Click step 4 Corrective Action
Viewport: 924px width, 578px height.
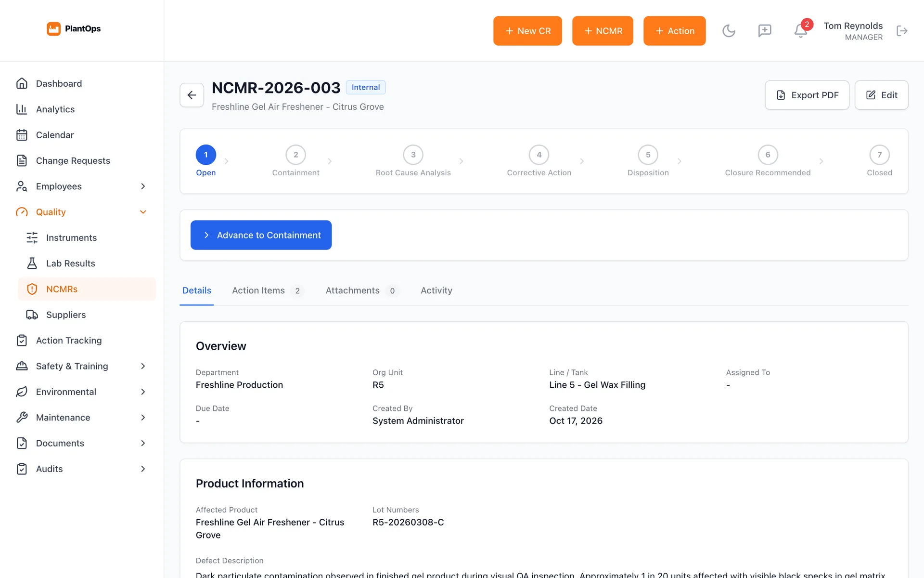pos(539,161)
